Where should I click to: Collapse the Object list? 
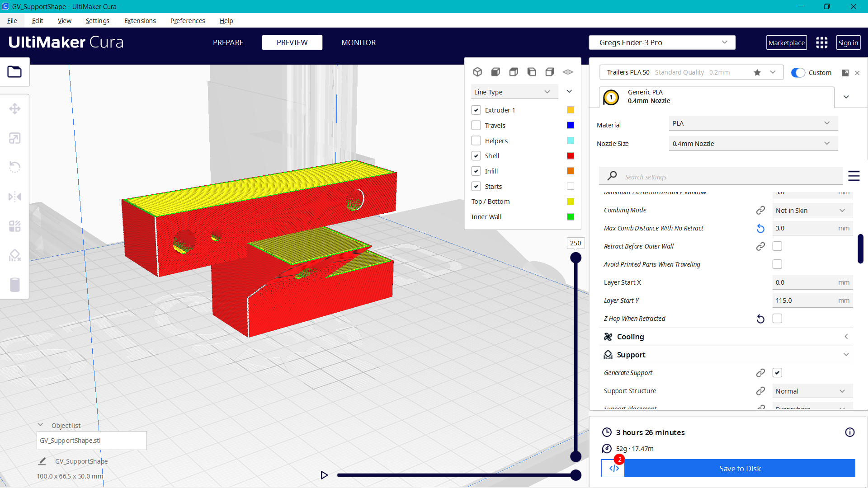tap(40, 425)
